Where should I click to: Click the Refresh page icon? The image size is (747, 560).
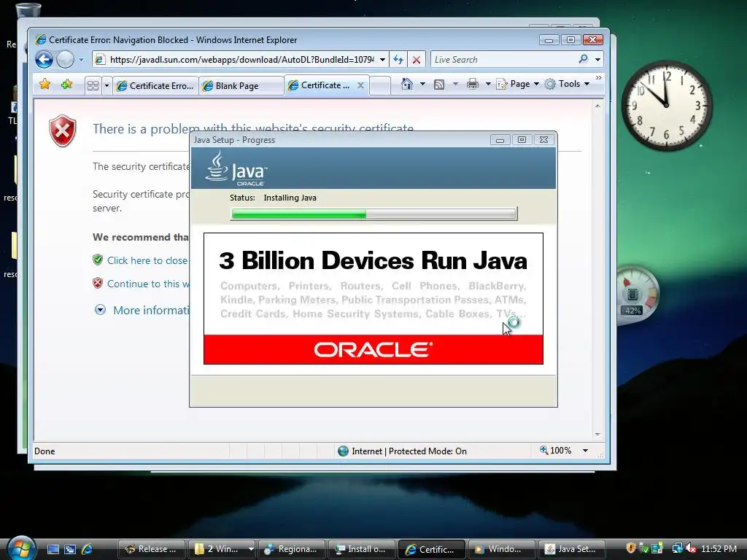tap(398, 60)
